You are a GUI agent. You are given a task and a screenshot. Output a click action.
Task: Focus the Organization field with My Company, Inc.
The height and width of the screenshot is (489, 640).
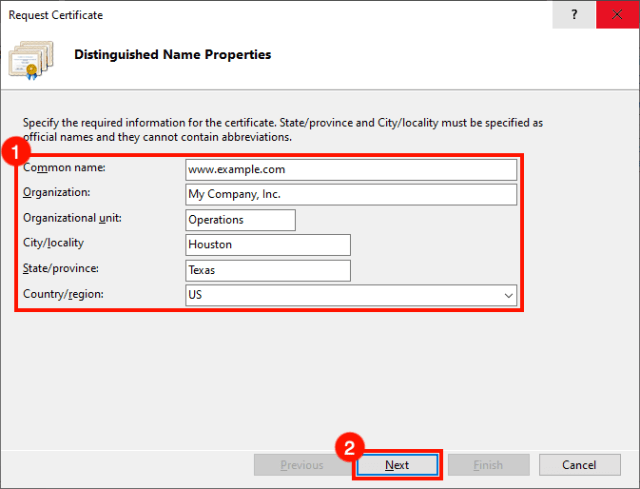click(x=351, y=194)
